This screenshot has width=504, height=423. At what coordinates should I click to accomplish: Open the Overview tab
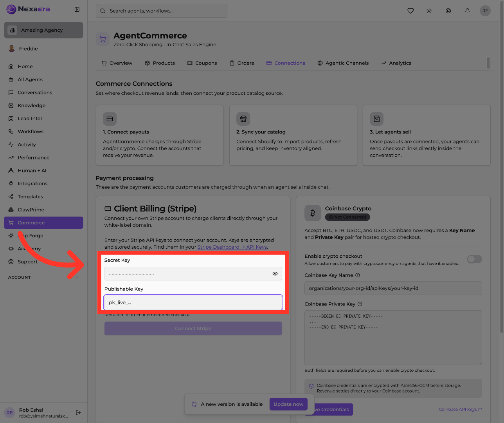pos(117,63)
